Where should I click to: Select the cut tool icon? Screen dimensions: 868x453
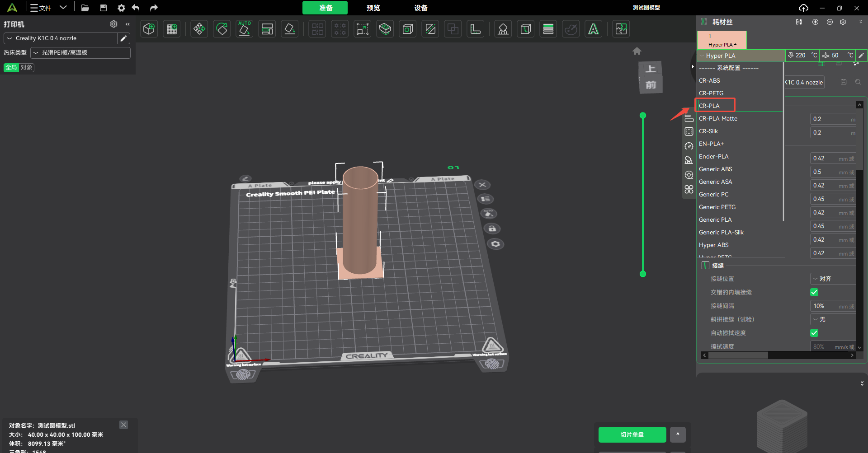[x=430, y=29]
